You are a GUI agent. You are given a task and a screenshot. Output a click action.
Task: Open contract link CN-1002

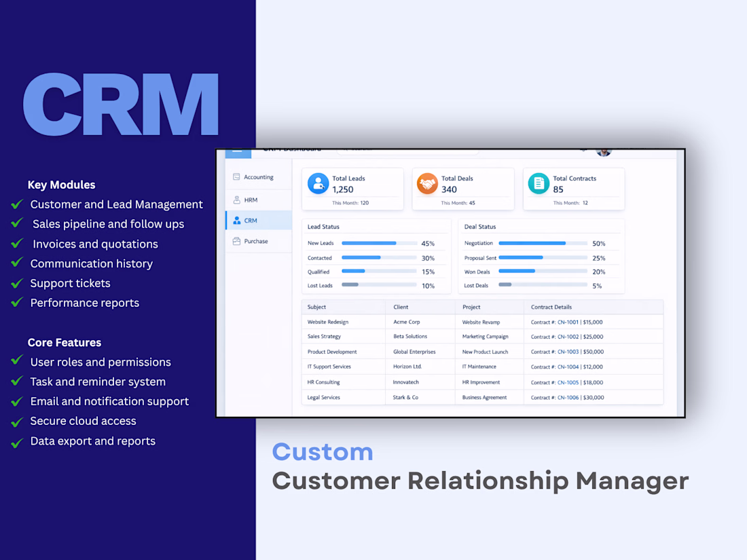coord(568,337)
